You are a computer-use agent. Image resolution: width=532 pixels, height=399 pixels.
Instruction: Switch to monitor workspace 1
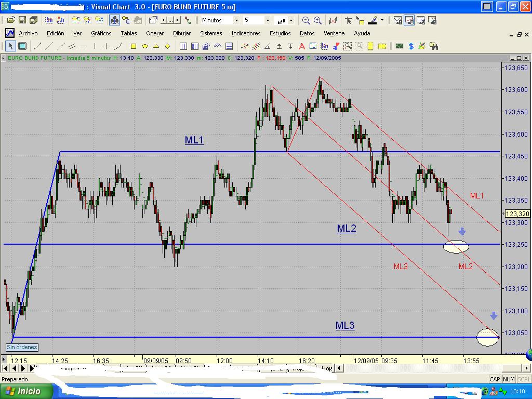[397, 20]
